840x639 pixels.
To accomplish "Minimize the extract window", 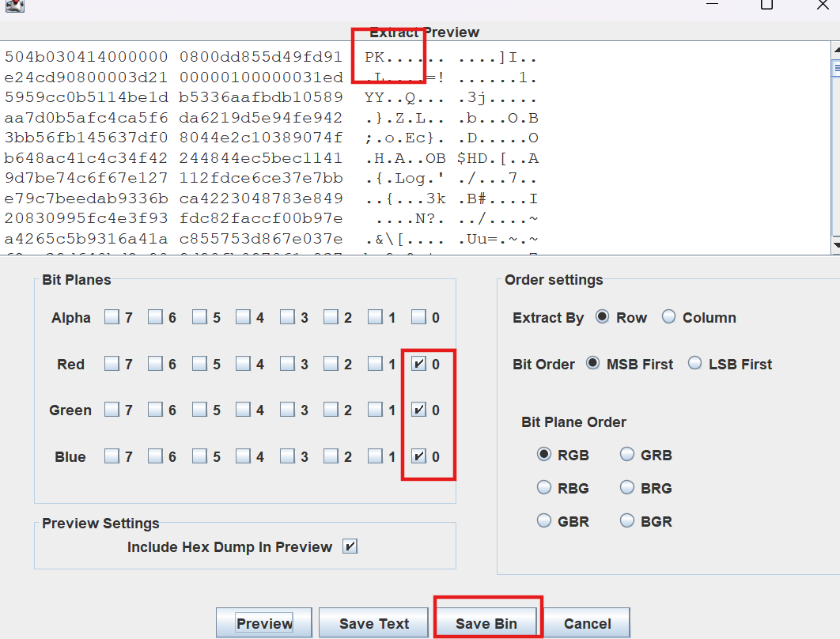I will pos(712,4).
